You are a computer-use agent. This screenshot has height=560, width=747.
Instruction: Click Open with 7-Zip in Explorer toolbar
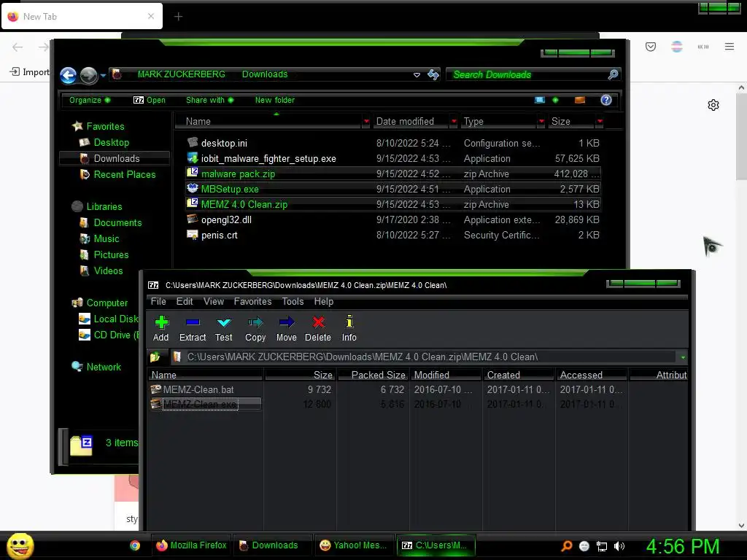(150, 100)
